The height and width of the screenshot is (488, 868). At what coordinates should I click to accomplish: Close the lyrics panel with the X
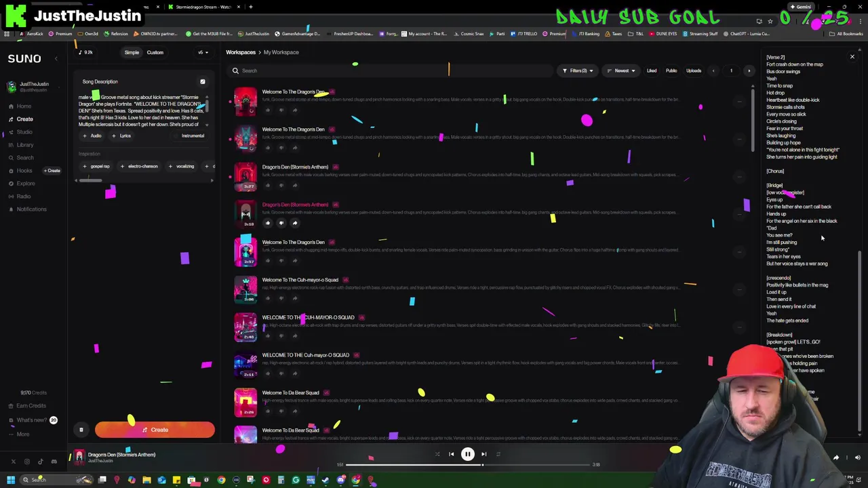click(x=852, y=57)
